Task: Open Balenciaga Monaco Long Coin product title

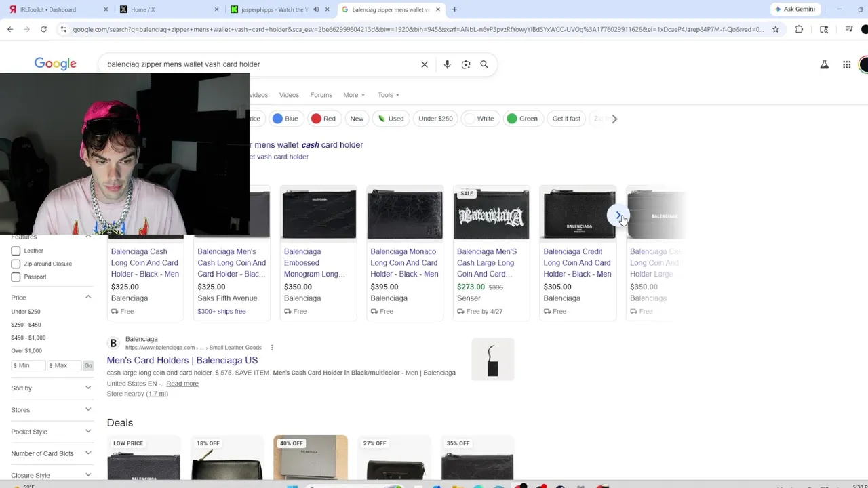Action: point(404,263)
